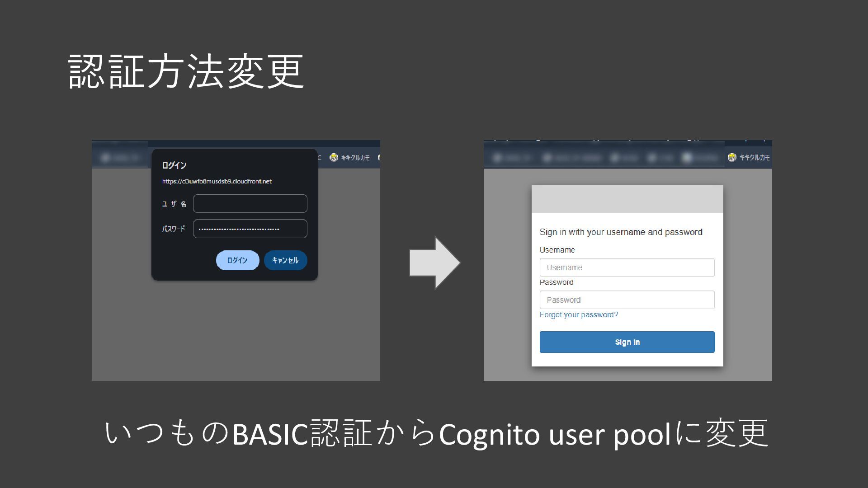Click fourth blurred bookmark in right screenshot's bar
The image size is (868, 488).
click(660, 158)
